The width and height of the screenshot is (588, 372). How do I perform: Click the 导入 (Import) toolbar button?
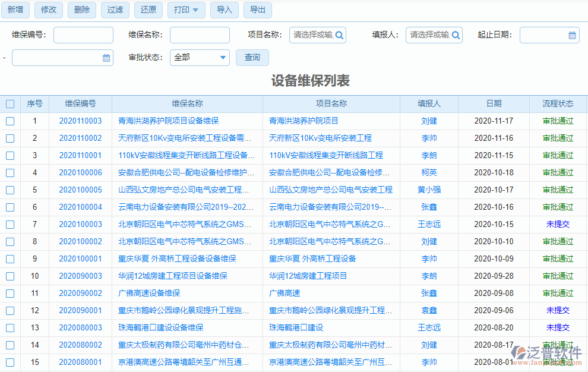click(x=224, y=10)
